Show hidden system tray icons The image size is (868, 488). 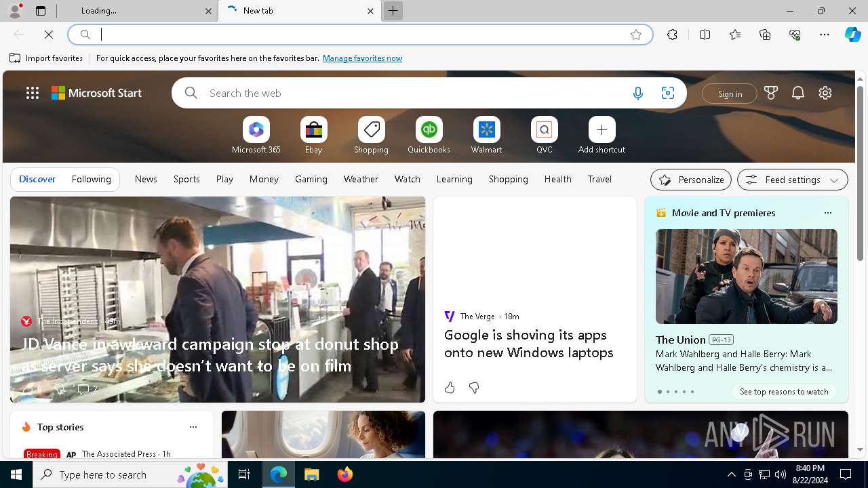coord(731,474)
